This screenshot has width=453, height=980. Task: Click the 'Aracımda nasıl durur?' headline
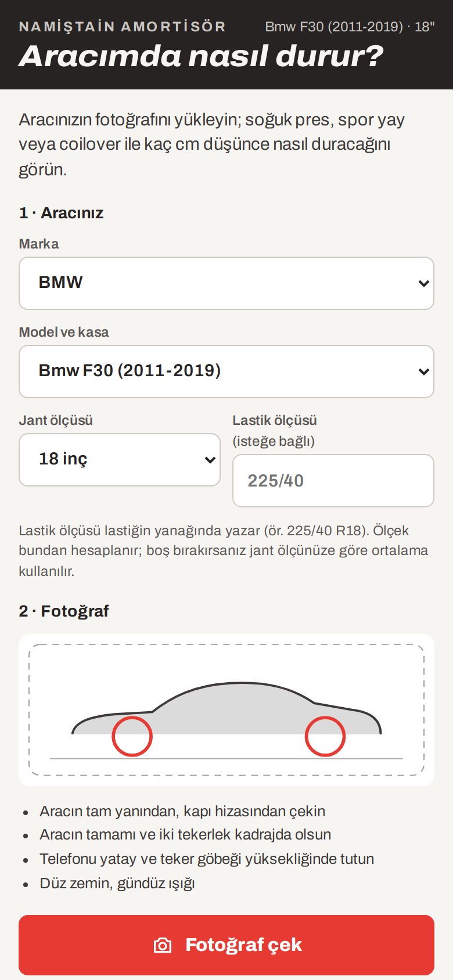click(x=201, y=56)
